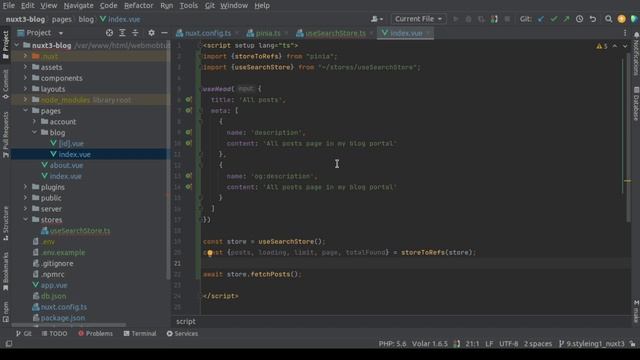The image size is (640, 360).
Task: Click the 9.styleing1_nuxt3 branch widget
Action: 591,344
